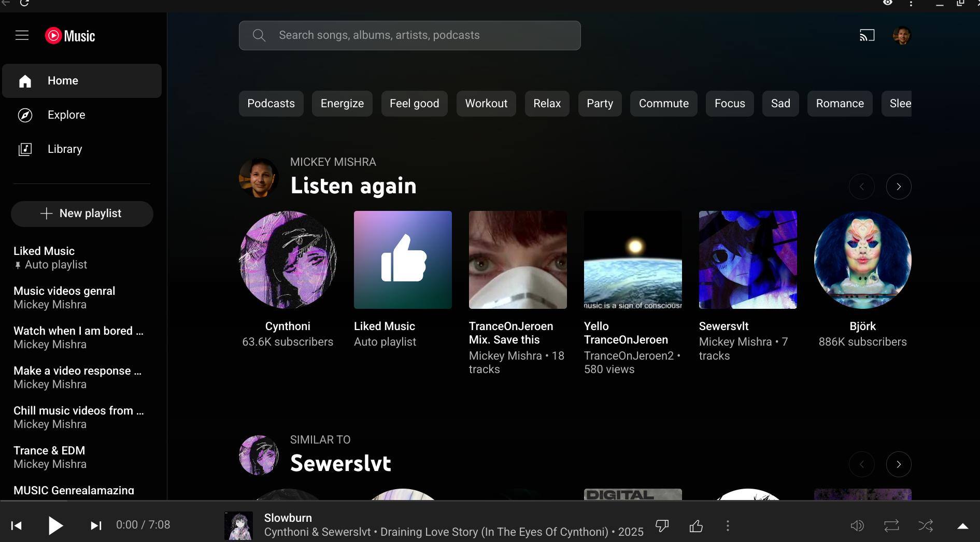The width and height of the screenshot is (980, 542).
Task: Open the hamburger guide menu
Action: [22, 35]
